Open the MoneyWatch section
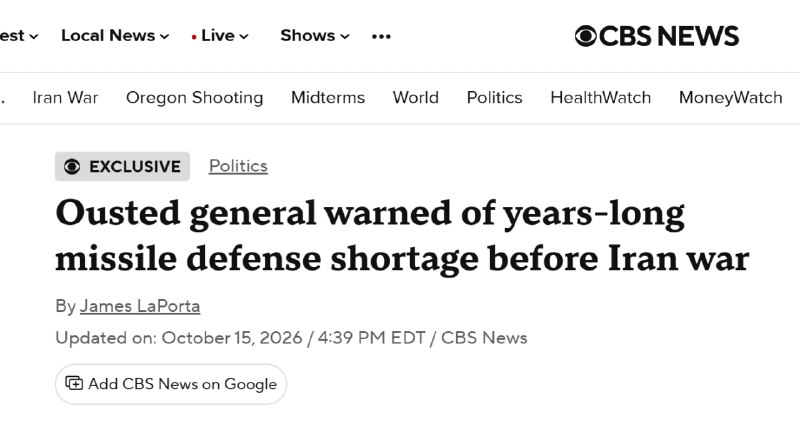Image resolution: width=800 pixels, height=423 pixels. tap(731, 97)
